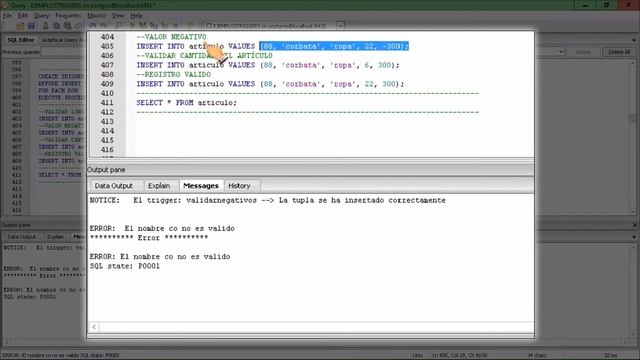This screenshot has height=360, width=640.
Task: Click 'SELECT * FROM articulo;' on line 411
Action: (x=186, y=103)
